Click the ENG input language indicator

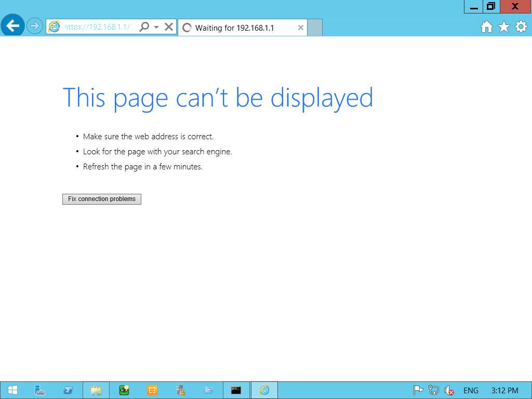point(471,391)
